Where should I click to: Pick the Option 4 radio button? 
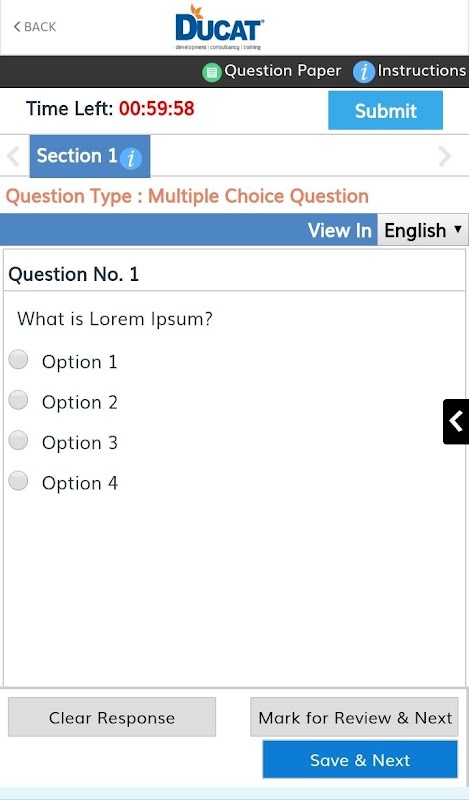[x=18, y=481]
